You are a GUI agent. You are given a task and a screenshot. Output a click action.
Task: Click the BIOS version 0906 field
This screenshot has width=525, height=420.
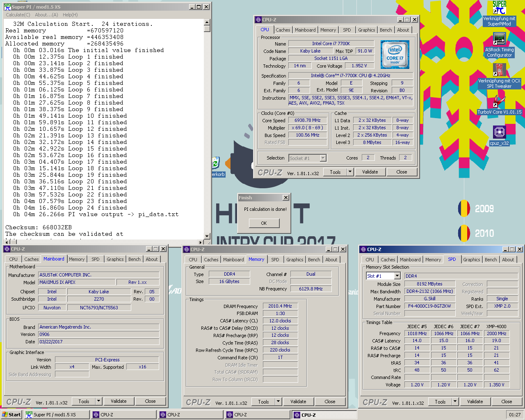(x=99, y=334)
